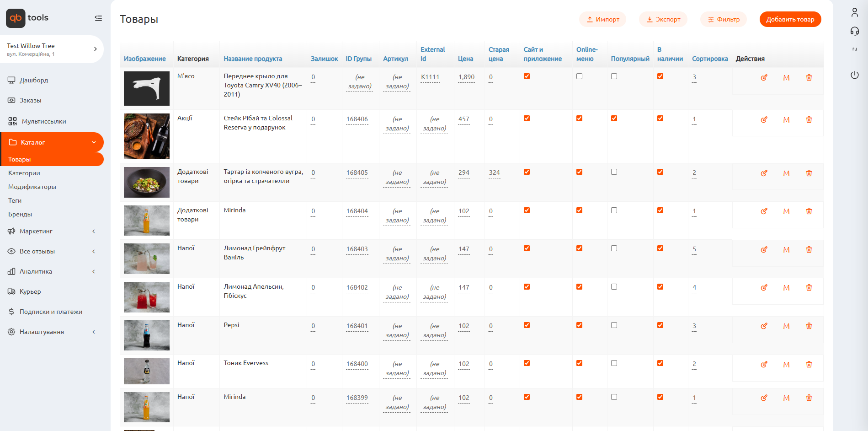Sort table by Сортировка column
Image resolution: width=868 pixels, height=431 pixels.
tap(710, 59)
